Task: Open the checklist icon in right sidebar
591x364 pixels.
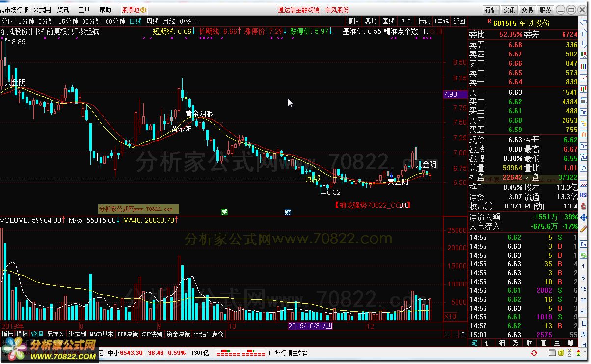Action: (583, 55)
